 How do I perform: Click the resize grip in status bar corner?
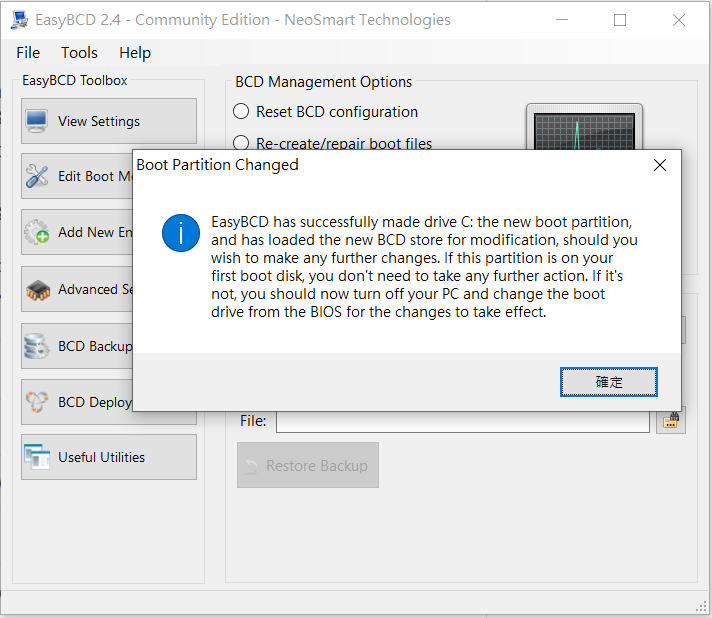click(x=702, y=607)
